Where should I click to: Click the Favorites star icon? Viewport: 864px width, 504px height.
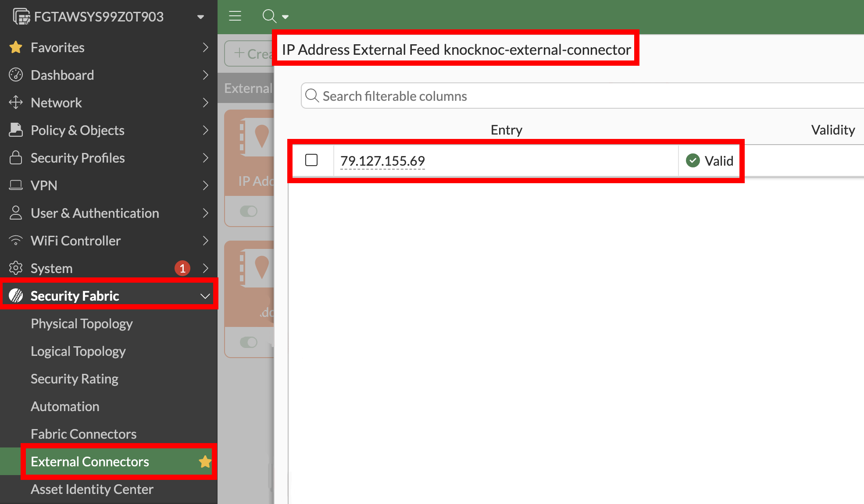coord(16,47)
